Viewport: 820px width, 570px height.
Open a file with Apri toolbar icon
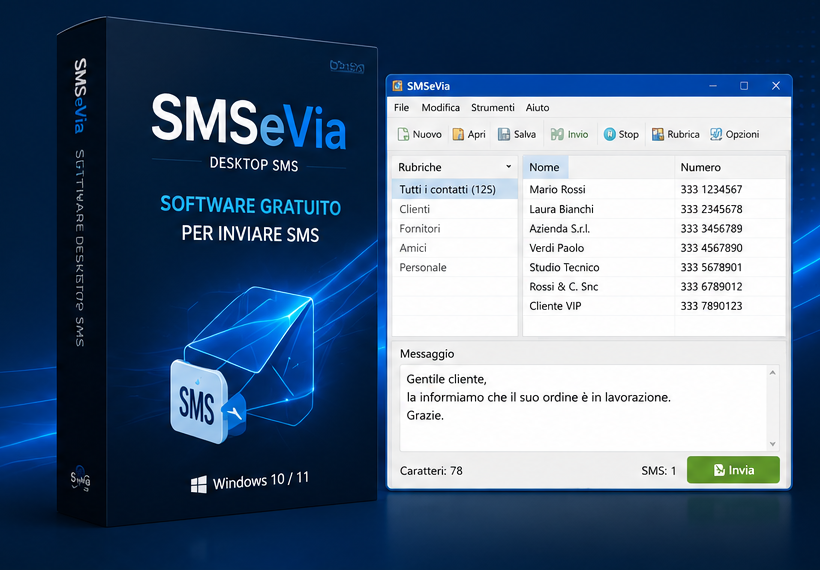(x=458, y=134)
